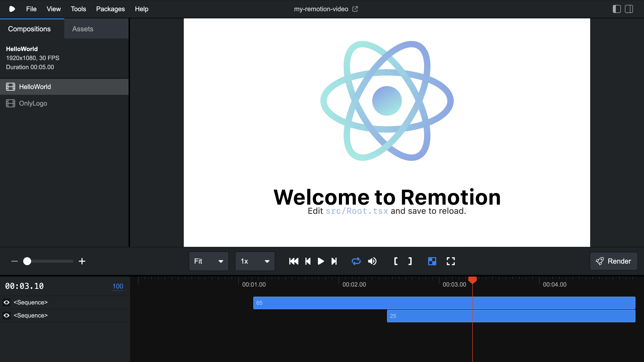Open the File menu
This screenshot has width=644, height=362.
31,9
